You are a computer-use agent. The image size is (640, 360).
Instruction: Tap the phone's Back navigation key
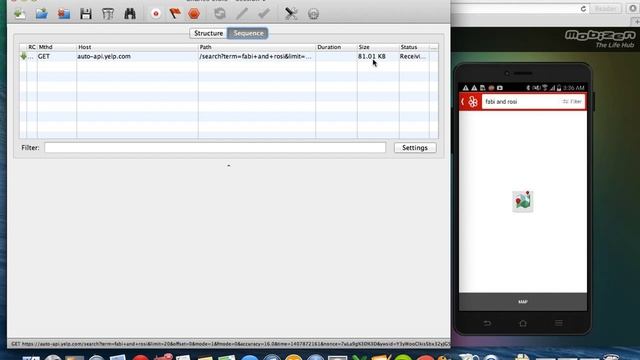pos(487,323)
